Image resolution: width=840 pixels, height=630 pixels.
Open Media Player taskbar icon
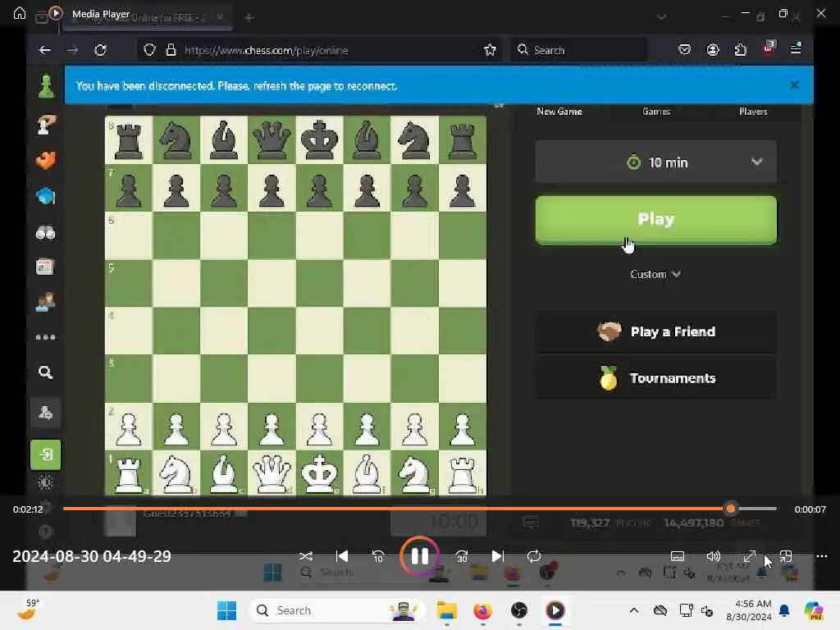tap(555, 610)
